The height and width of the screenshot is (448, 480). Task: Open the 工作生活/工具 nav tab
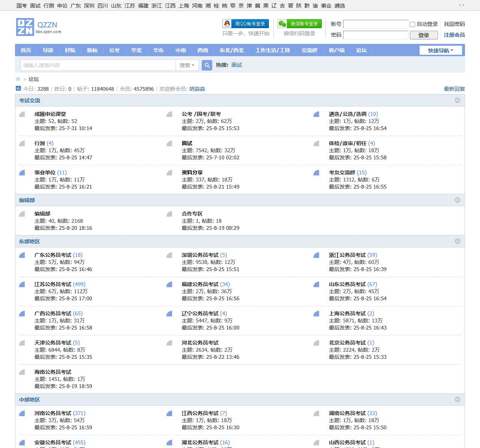click(x=273, y=50)
